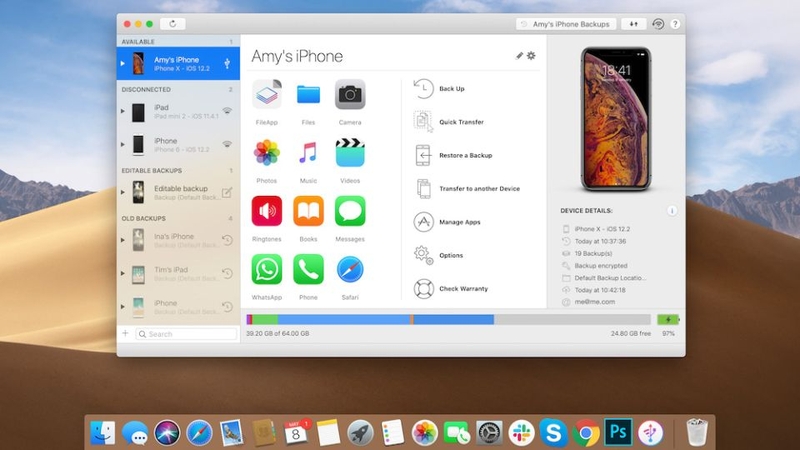The image size is (800, 450).
Task: Expand the iPad mini 2 disclosure triangle
Action: coord(122,111)
